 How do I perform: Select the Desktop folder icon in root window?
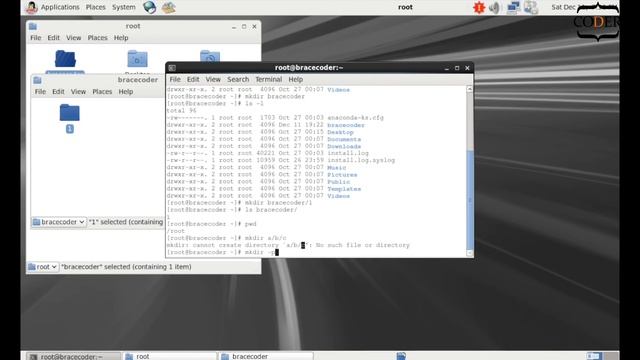pos(137,59)
